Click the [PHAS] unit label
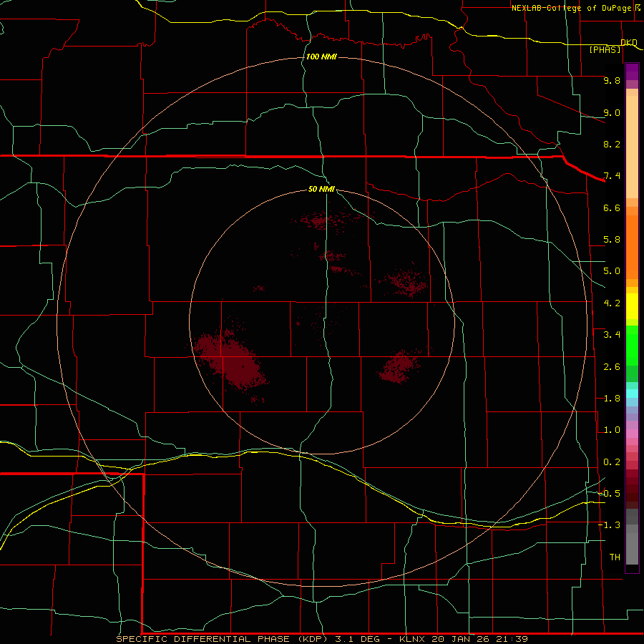The height and width of the screenshot is (644, 644). click(605, 49)
